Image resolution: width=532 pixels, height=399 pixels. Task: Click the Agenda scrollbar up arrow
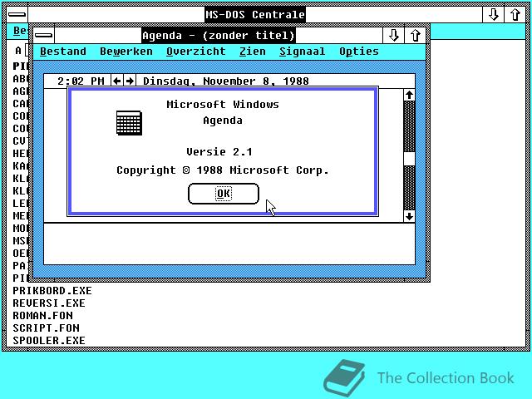pos(409,95)
